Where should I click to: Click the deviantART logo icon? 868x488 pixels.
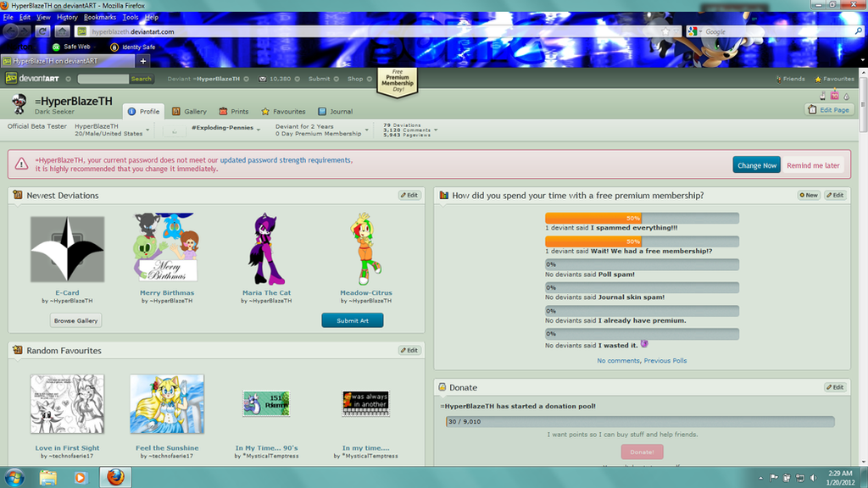[x=11, y=79]
